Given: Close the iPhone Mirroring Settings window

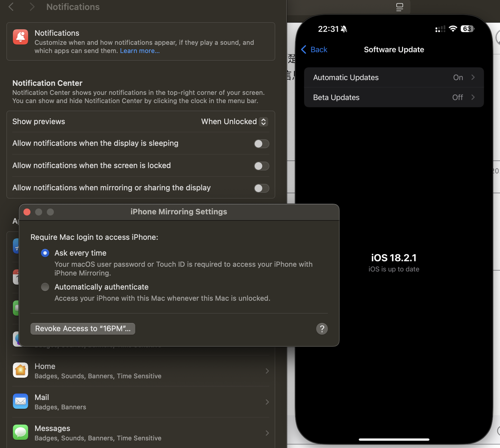Looking at the screenshot, I should click(27, 212).
